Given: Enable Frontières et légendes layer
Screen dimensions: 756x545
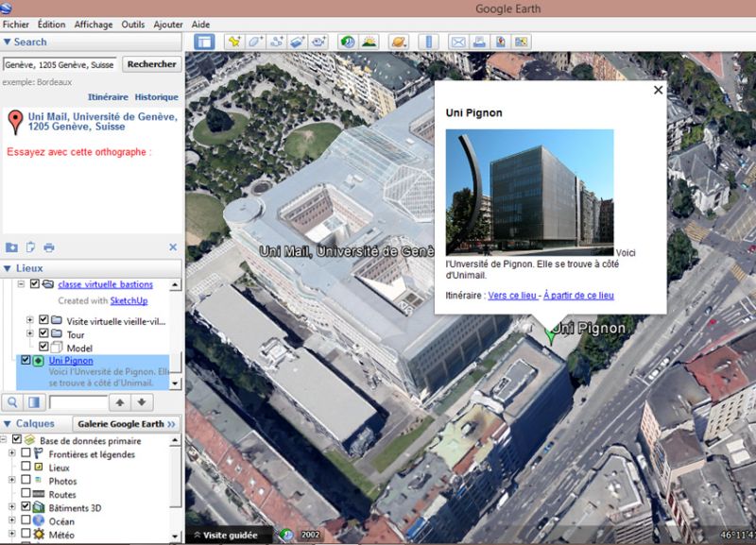Looking at the screenshot, I should click(26, 453).
